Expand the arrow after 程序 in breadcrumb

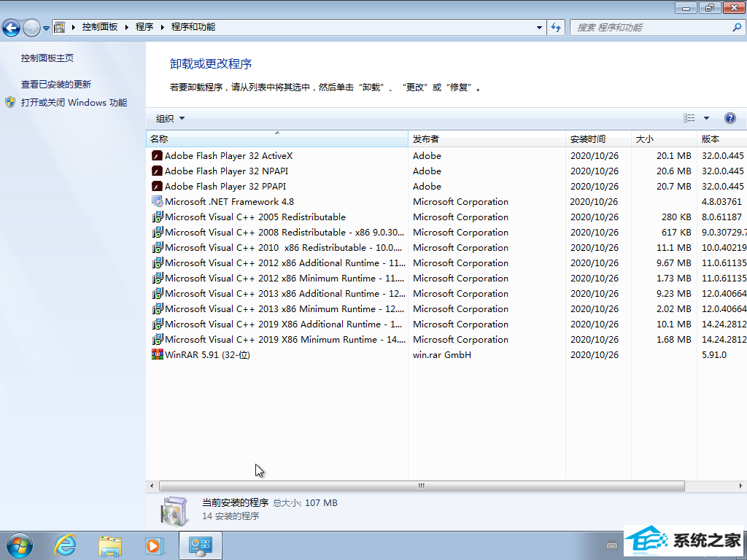pos(163,27)
